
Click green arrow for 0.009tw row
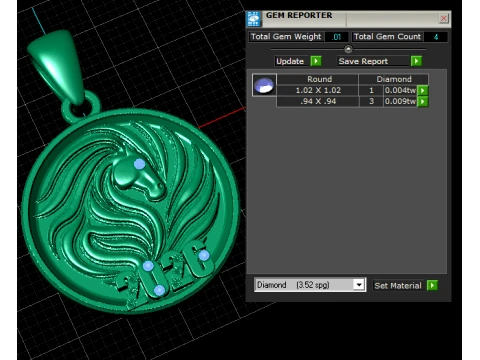(423, 101)
